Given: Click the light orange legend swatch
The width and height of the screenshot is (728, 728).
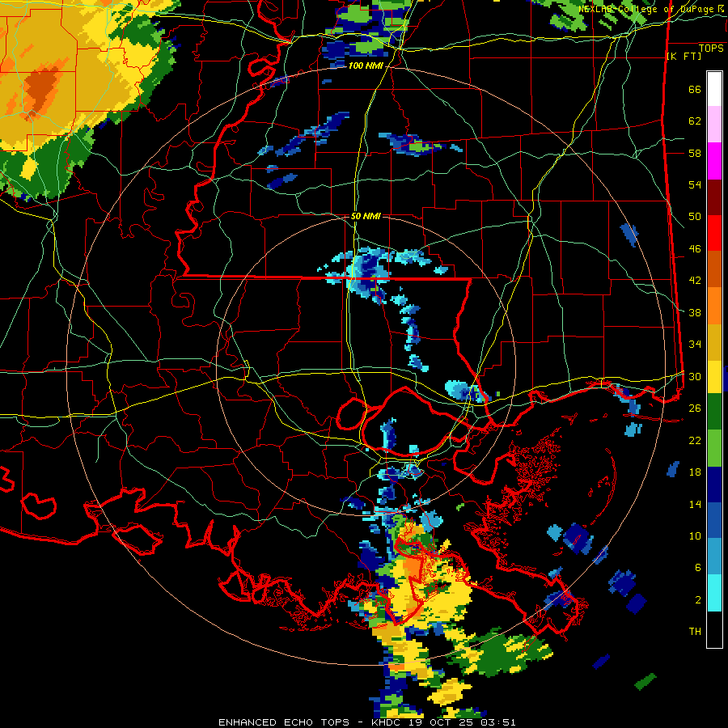Looking at the screenshot, I should click(x=714, y=306).
